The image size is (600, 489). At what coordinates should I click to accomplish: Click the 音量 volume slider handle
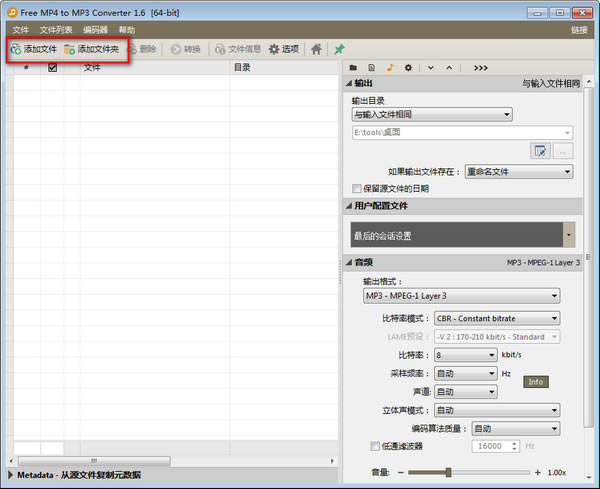pos(448,472)
